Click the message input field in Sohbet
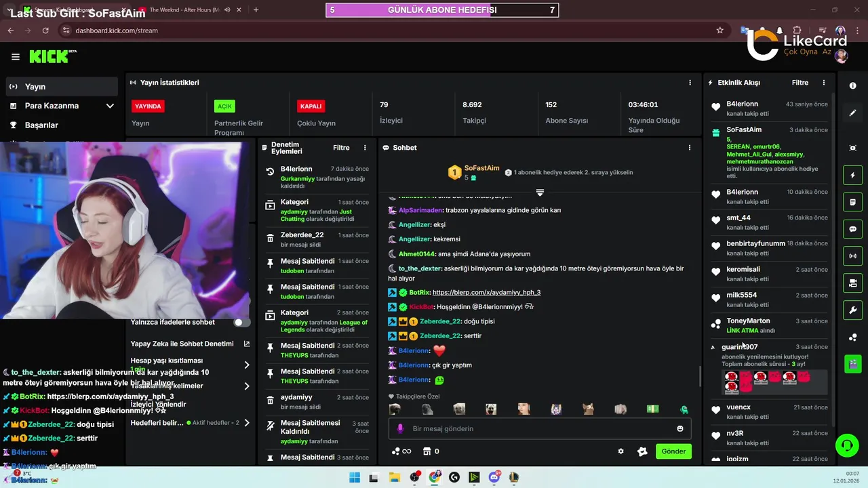Viewport: 868px width, 488px height. pyautogui.click(x=540, y=428)
